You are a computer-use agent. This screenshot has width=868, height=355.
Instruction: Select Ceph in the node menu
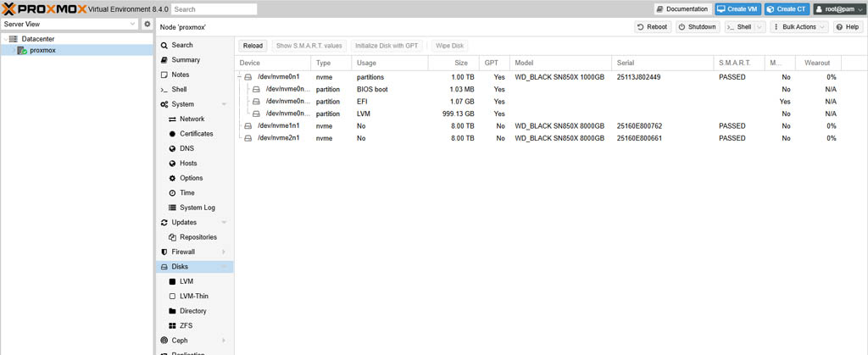(x=194, y=341)
